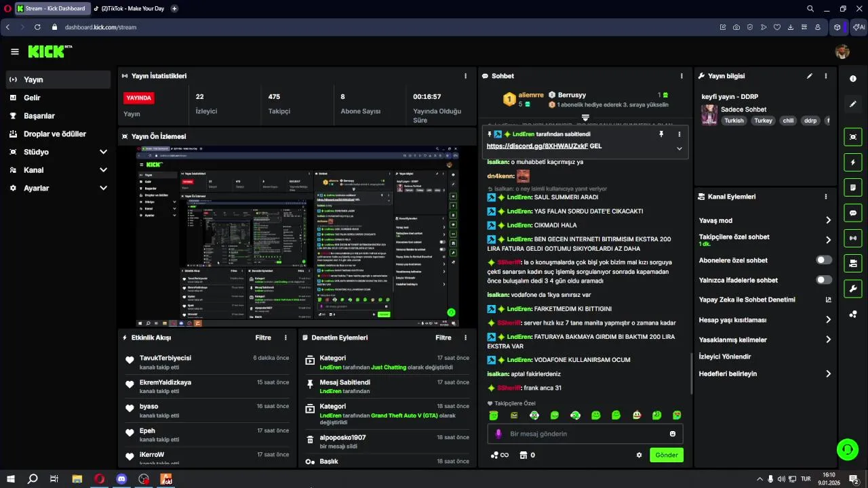
Task: Open Opera AI button in address bar
Action: point(858,27)
